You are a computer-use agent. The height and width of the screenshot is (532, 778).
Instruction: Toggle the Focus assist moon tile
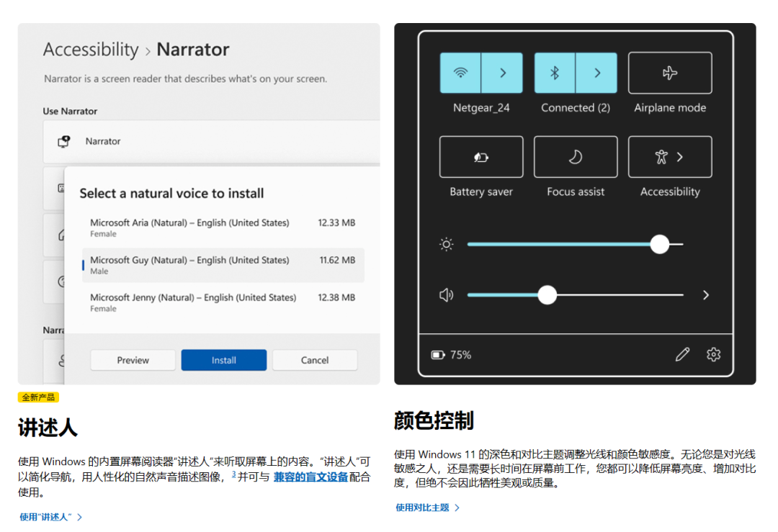point(576,157)
